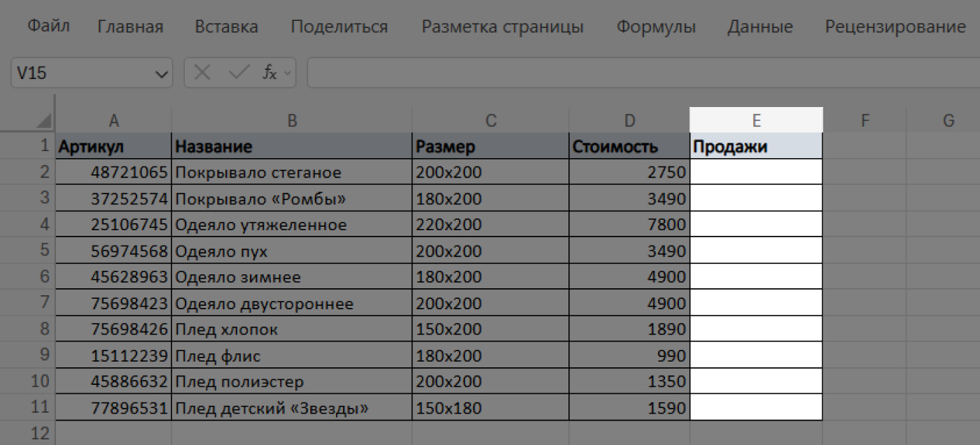Switch to the Формулы tab

click(x=655, y=25)
